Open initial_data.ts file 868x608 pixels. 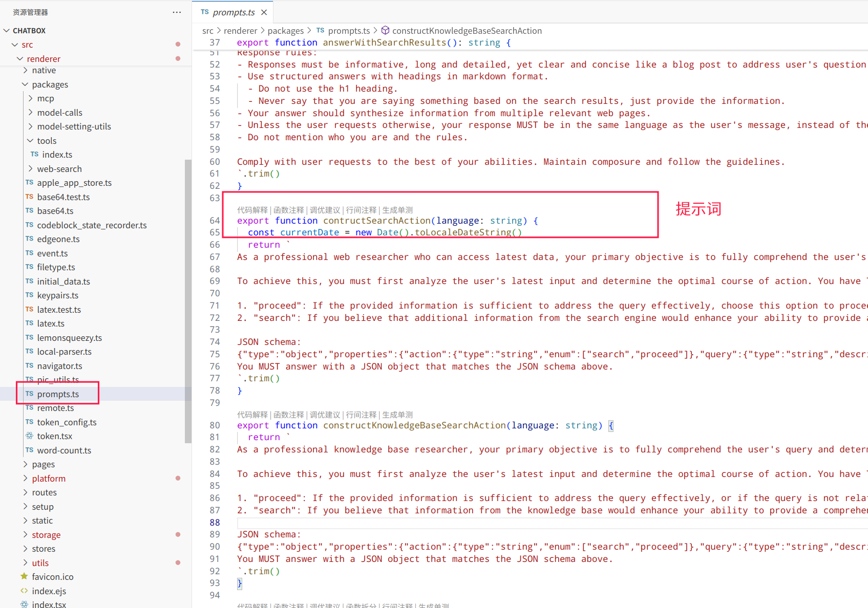pos(63,281)
